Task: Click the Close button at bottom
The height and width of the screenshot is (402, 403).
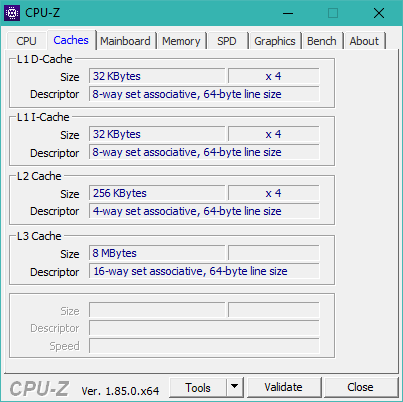Action: [360, 387]
